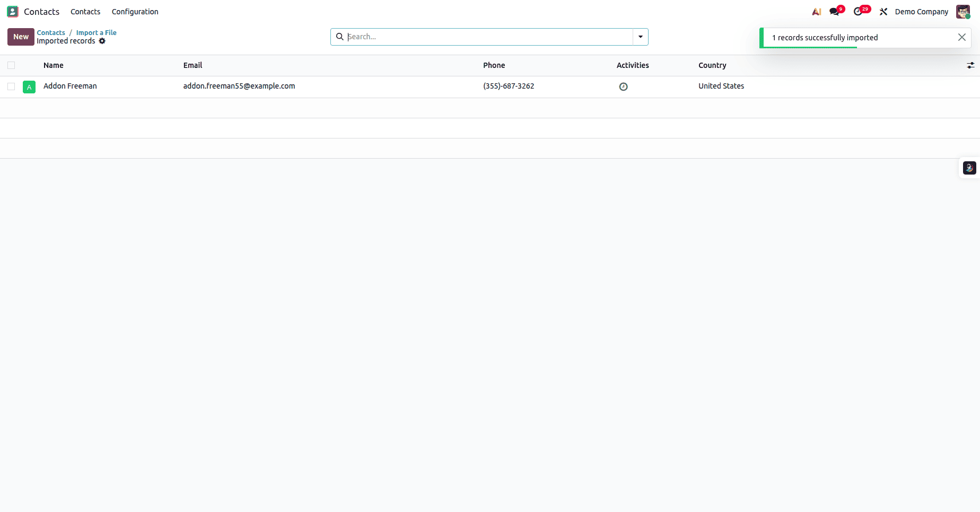
Task: Click the New button
Action: (x=20, y=37)
